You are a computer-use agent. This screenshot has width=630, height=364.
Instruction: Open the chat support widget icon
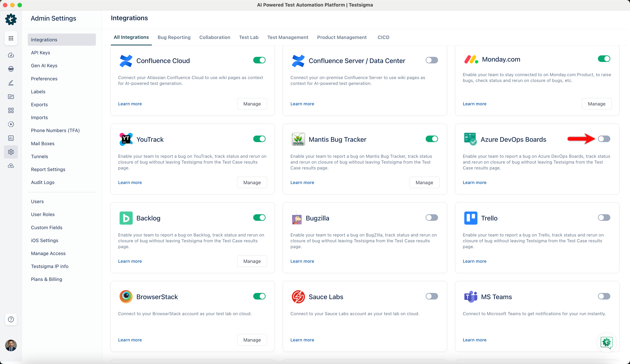pyautogui.click(x=606, y=342)
